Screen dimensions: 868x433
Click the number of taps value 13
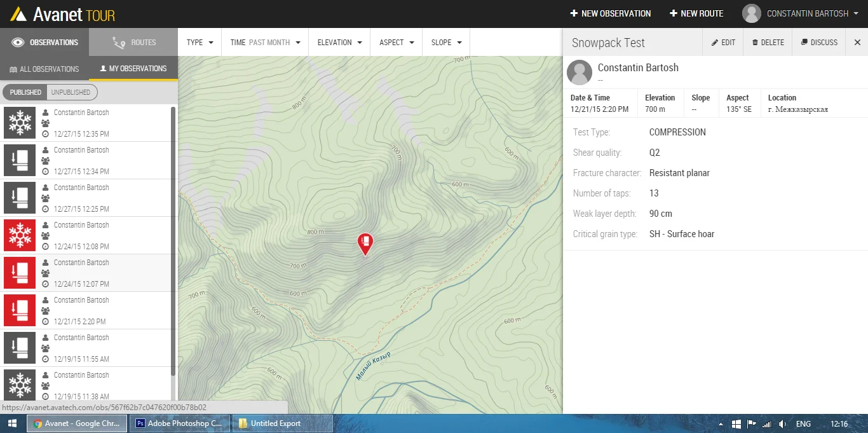(654, 193)
